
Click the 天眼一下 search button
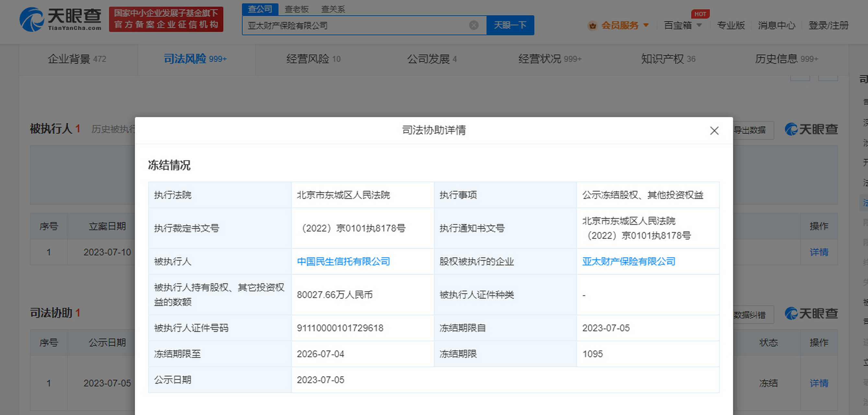pyautogui.click(x=510, y=25)
